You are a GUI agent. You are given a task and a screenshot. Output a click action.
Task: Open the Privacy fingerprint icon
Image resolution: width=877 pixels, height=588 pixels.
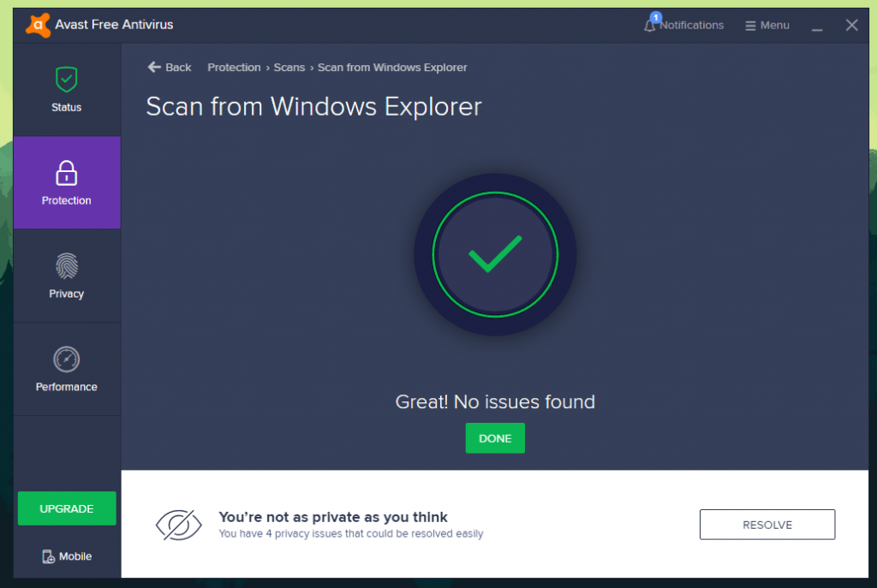67,266
